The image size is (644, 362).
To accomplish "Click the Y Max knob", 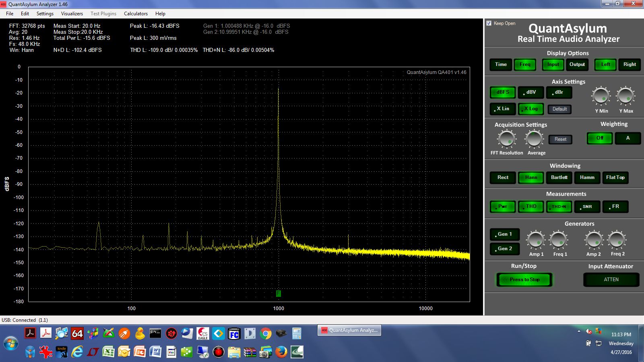I will tap(625, 96).
